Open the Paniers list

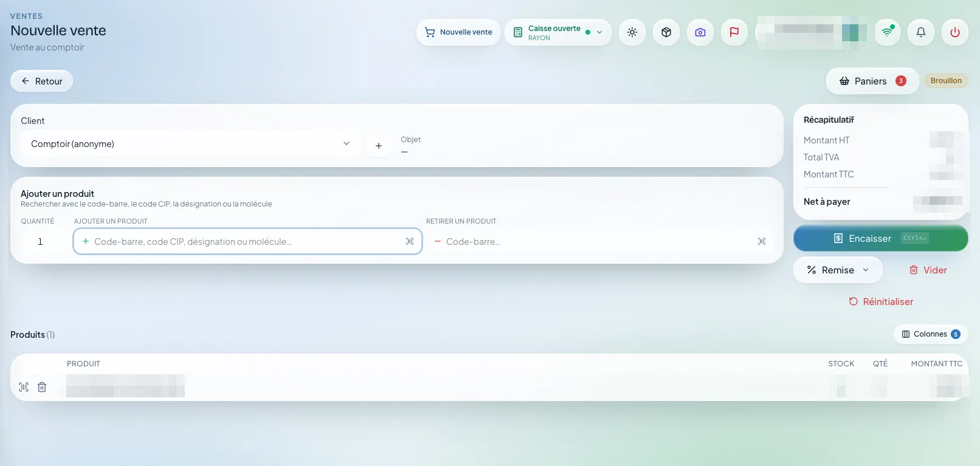coord(872,81)
